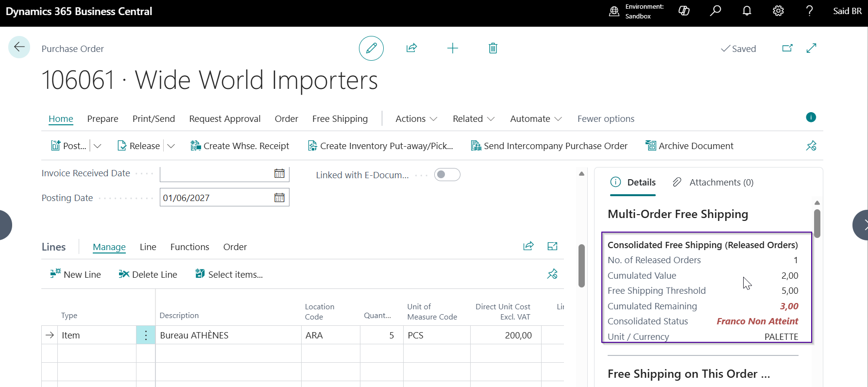
Task: Click the teal information icon
Action: pyautogui.click(x=811, y=117)
